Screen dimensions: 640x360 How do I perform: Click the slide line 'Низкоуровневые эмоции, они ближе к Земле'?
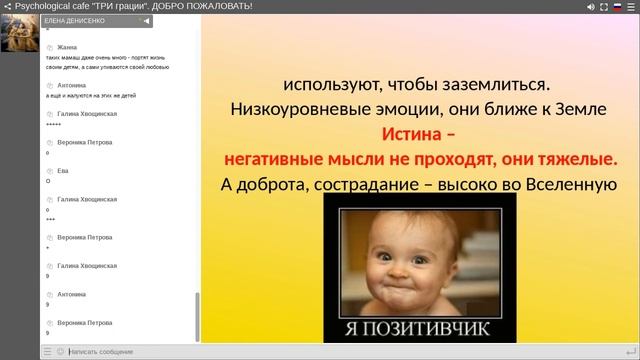click(x=418, y=109)
